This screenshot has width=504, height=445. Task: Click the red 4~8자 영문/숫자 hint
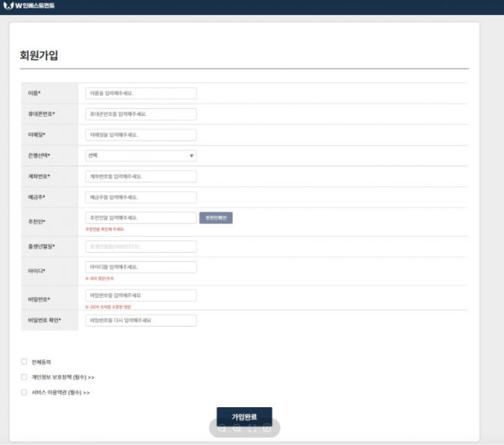point(99,279)
